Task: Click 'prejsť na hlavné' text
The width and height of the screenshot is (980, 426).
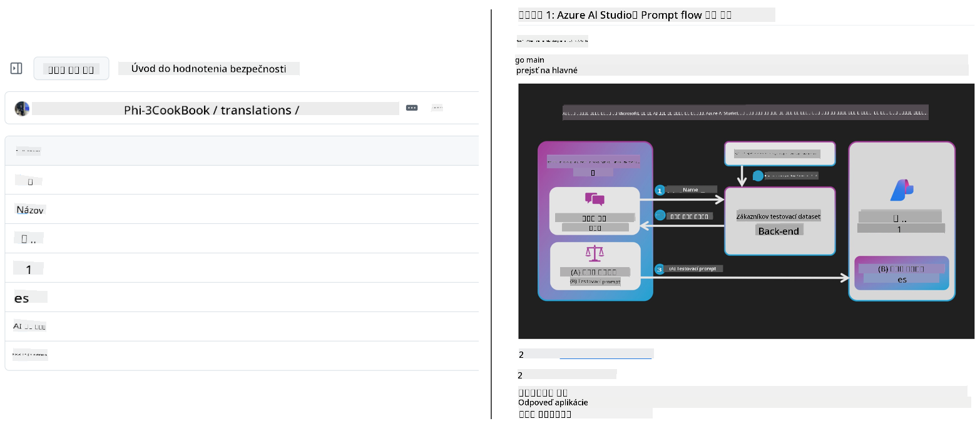Action: (x=547, y=71)
